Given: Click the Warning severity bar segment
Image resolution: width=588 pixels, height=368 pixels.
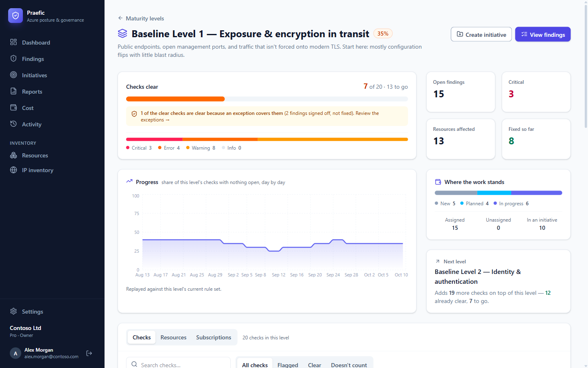Looking at the screenshot, I should 333,139.
